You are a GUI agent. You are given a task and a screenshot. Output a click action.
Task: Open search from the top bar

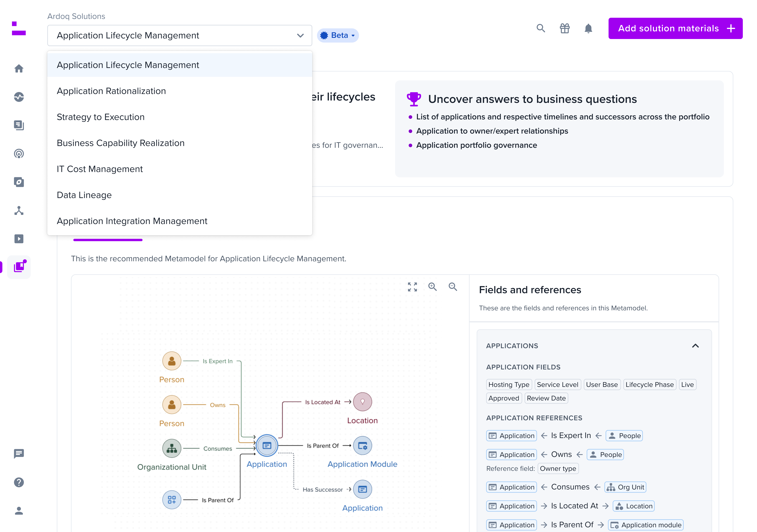coord(541,28)
